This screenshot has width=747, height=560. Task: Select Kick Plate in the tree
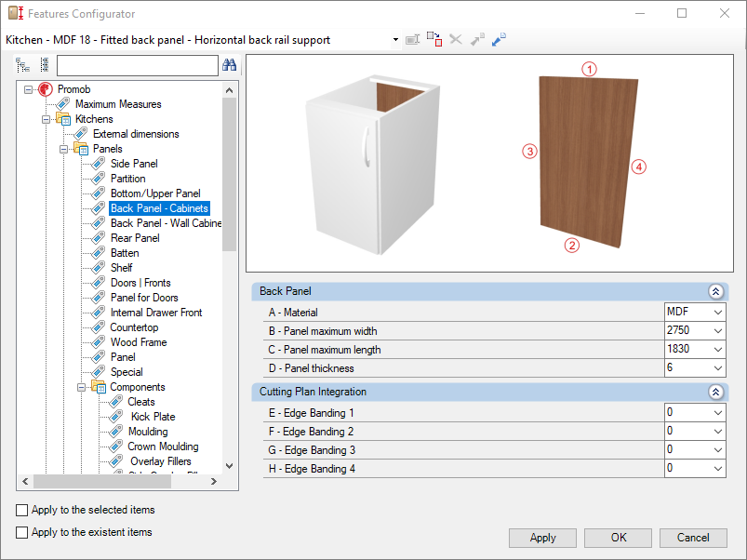[153, 417]
